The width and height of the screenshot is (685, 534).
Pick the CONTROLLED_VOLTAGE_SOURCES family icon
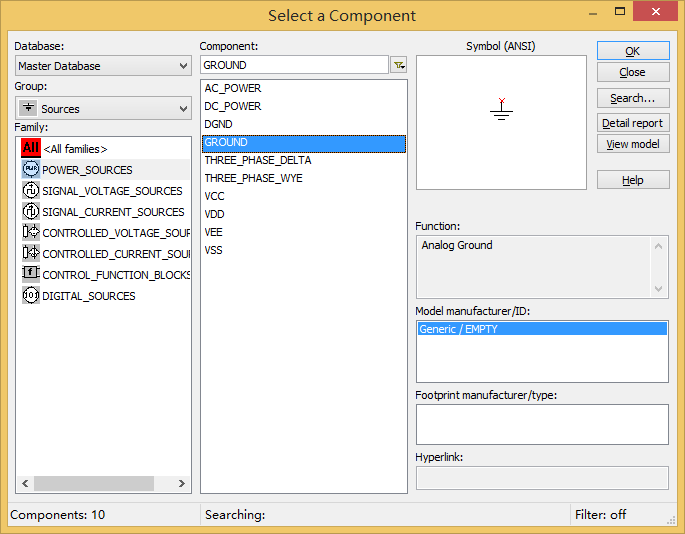(30, 233)
